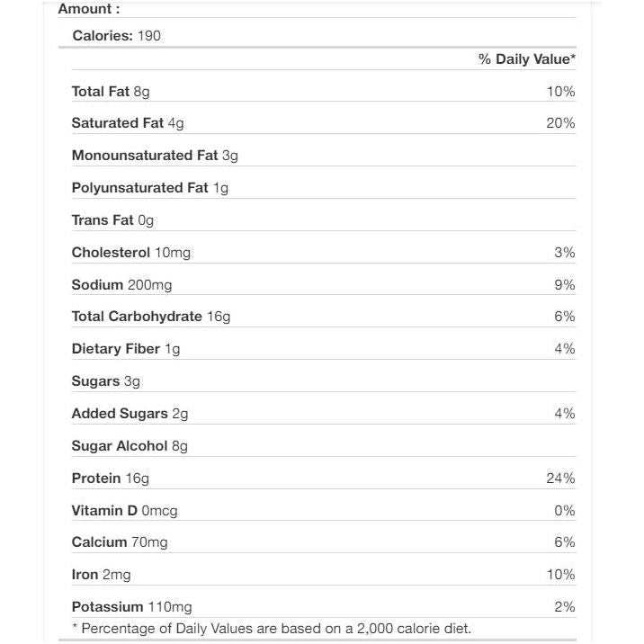Click the Sugar Alcohol 8g label
This screenshot has width=644, height=644.
[x=130, y=446]
